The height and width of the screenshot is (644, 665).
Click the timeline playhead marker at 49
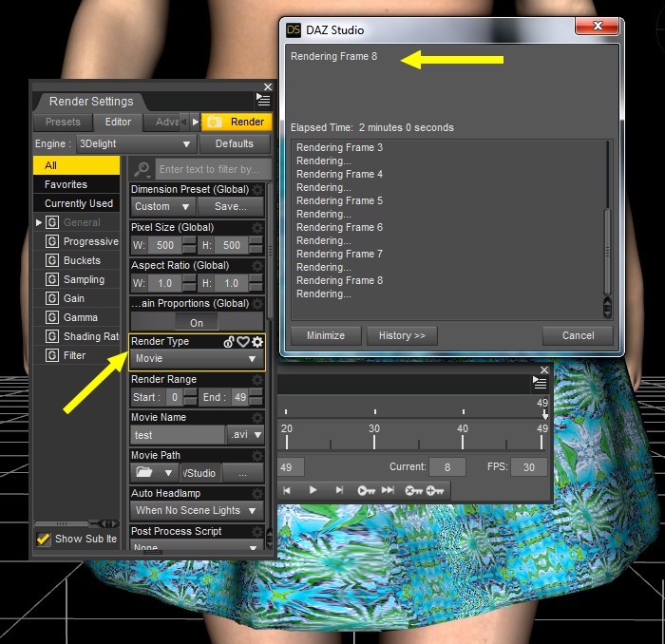[x=545, y=415]
